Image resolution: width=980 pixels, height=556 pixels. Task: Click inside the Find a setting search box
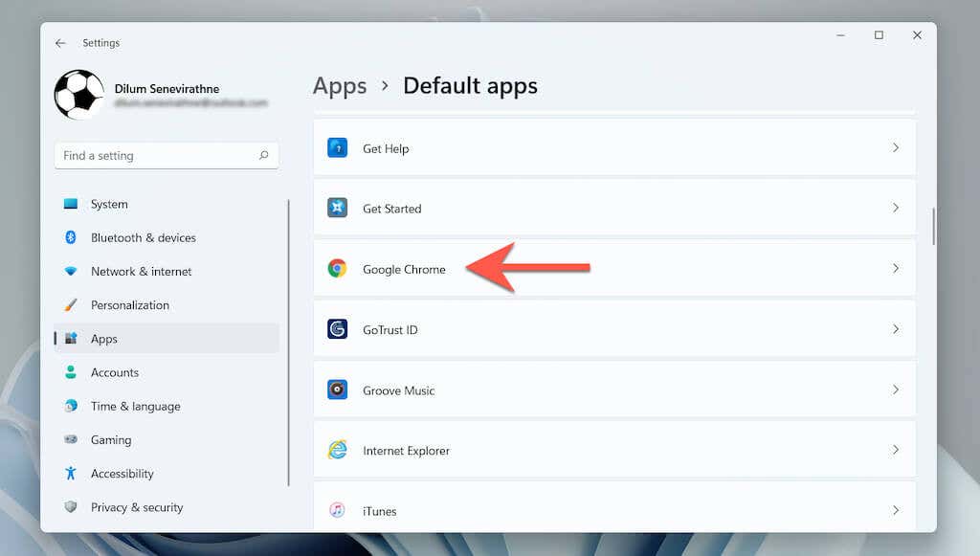(x=166, y=155)
